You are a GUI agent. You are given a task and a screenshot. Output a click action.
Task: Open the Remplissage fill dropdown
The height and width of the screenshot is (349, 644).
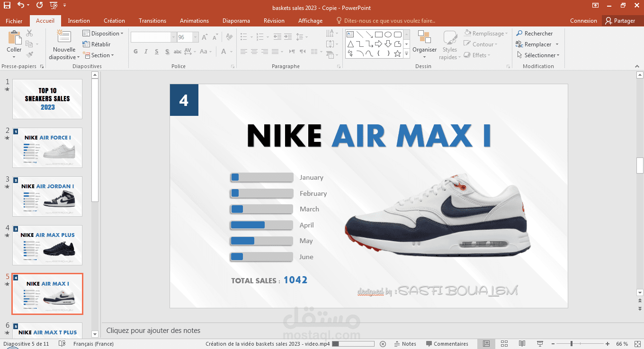[486, 34]
